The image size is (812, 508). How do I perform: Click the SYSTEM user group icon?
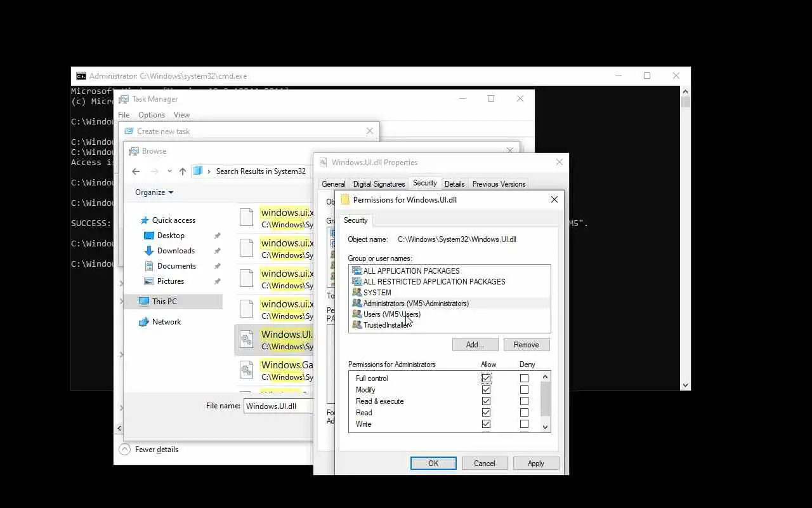(357, 293)
